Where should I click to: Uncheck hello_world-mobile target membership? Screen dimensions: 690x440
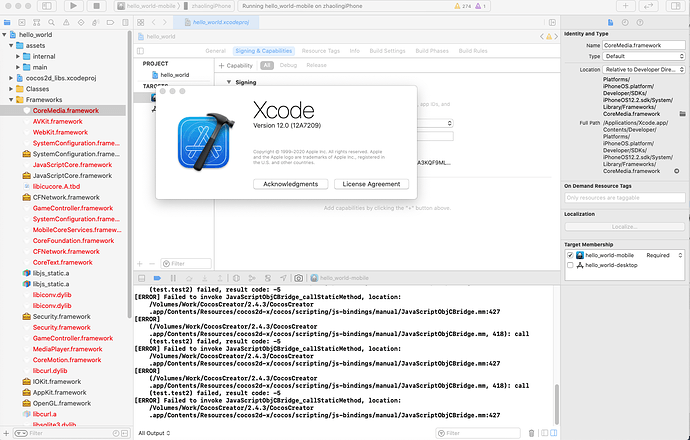570,255
